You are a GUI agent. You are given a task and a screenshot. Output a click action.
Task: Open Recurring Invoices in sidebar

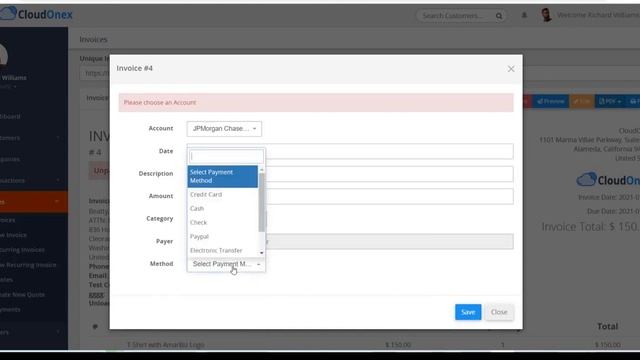22,250
